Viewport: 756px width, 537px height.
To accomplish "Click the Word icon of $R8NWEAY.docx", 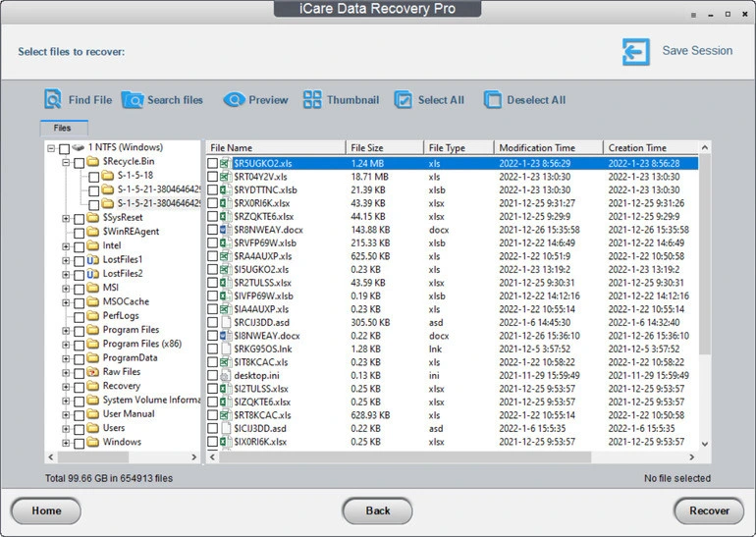I will click(225, 230).
